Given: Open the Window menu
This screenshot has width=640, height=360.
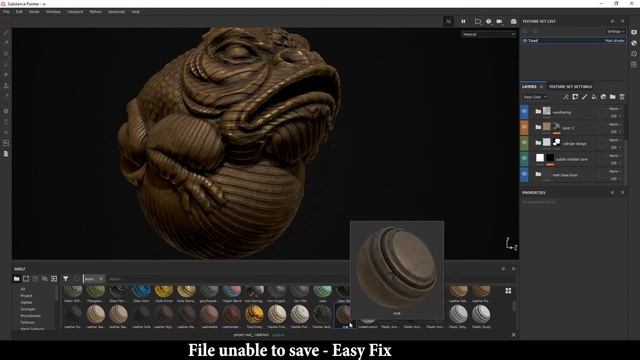Looking at the screenshot, I should (x=53, y=12).
